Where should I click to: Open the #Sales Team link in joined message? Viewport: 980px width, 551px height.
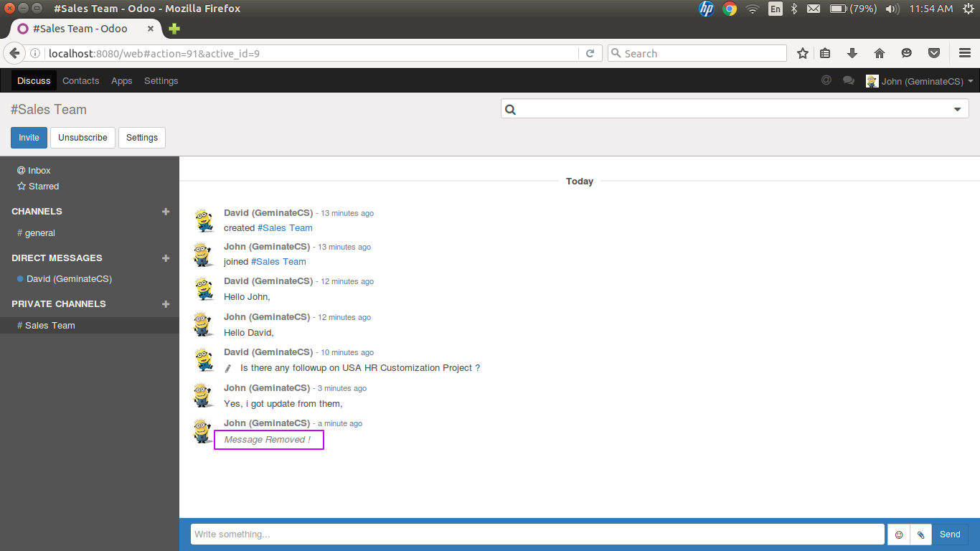pyautogui.click(x=278, y=262)
